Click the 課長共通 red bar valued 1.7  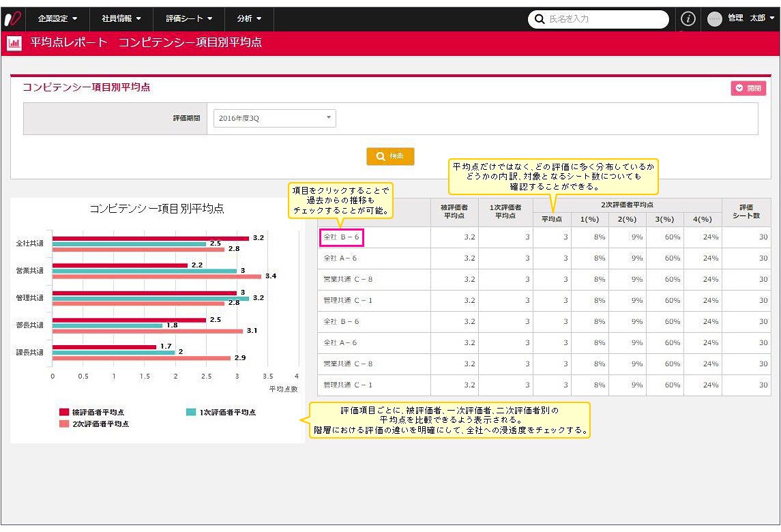coord(104,346)
